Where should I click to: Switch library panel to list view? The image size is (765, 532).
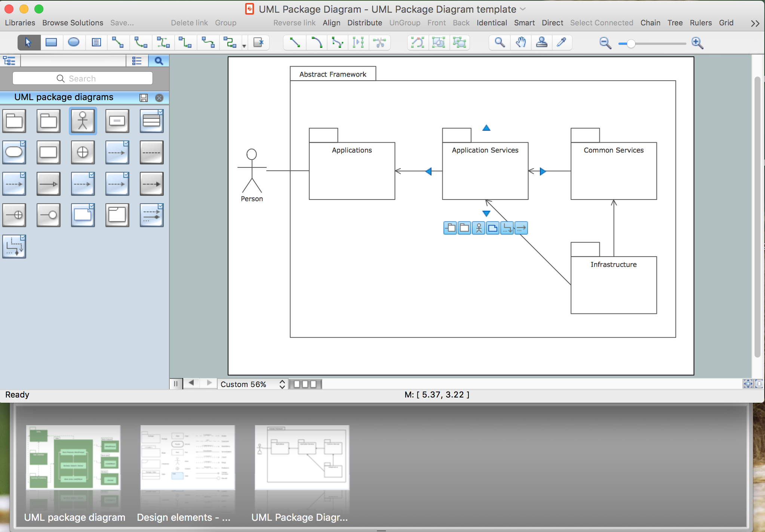pyautogui.click(x=137, y=61)
